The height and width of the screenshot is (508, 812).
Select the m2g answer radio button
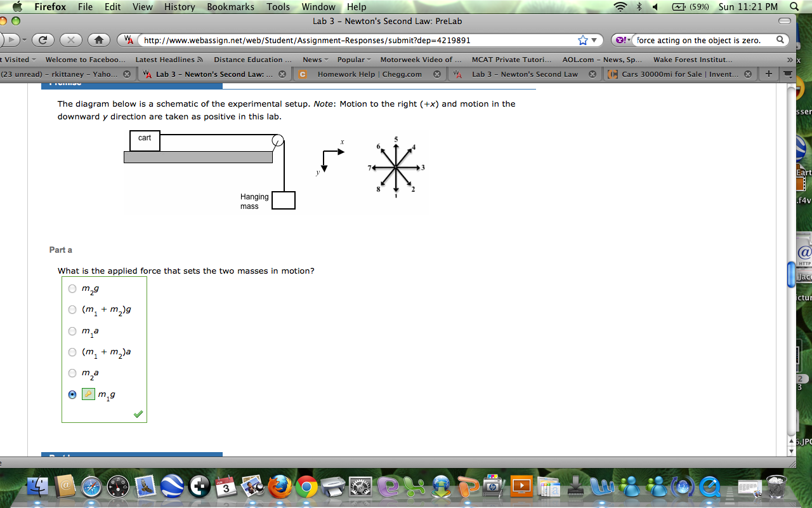pyautogui.click(x=72, y=288)
